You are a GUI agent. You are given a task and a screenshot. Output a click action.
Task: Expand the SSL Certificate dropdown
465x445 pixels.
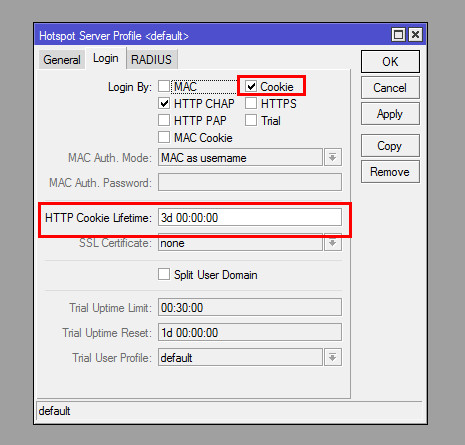333,243
